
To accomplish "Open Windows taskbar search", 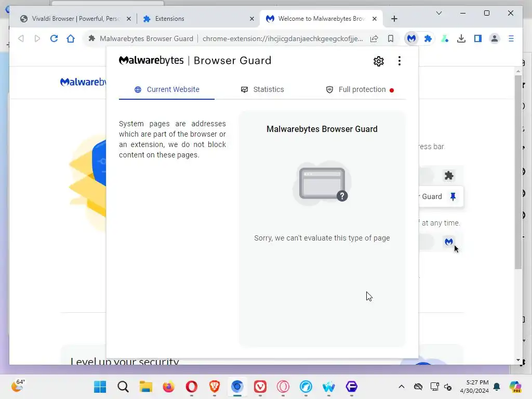I will pyautogui.click(x=123, y=387).
